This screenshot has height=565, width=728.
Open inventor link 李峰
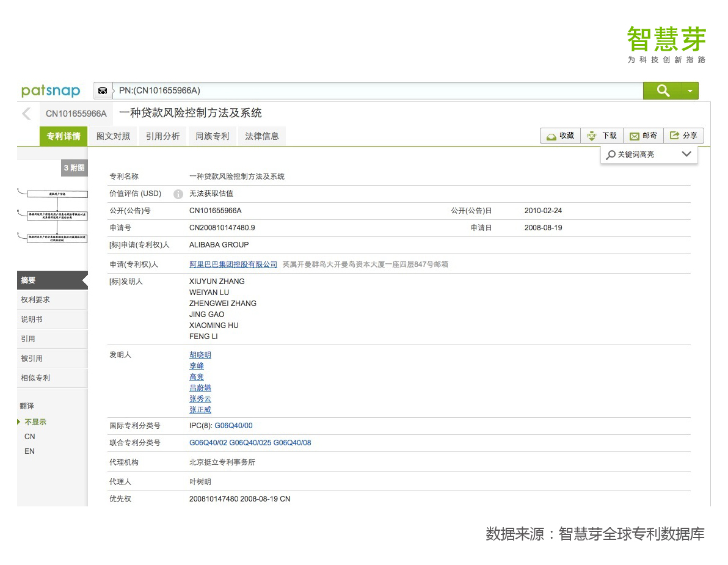coord(197,366)
